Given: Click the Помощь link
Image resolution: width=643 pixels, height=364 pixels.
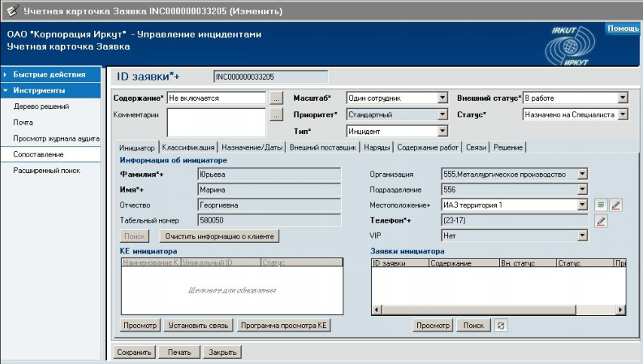Looking at the screenshot, I should [x=623, y=29].
